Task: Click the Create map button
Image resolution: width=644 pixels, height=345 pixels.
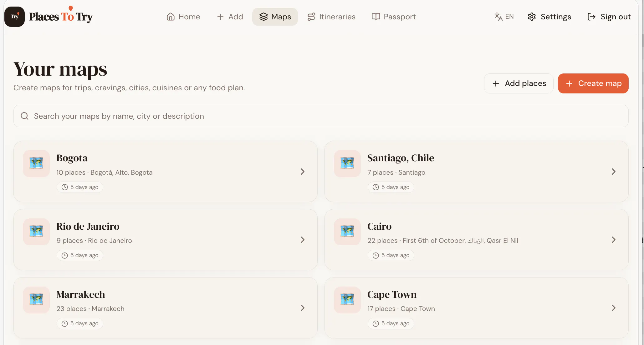Action: point(593,83)
